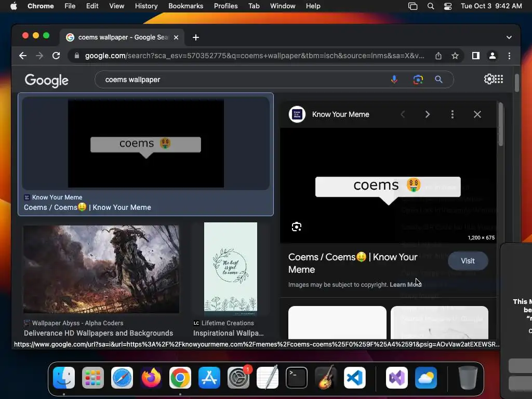The height and width of the screenshot is (399, 532).
Task: Toggle Chrome side panel icon
Action: 476,56
